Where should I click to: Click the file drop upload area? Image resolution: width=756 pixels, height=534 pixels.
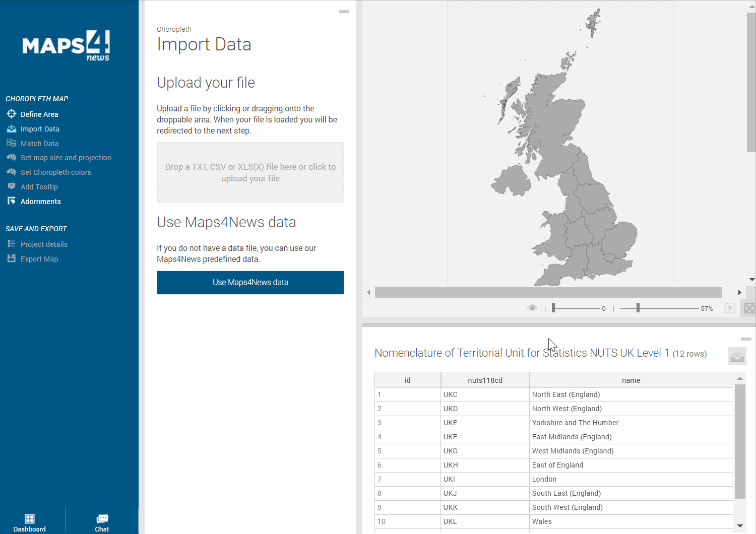coord(250,172)
